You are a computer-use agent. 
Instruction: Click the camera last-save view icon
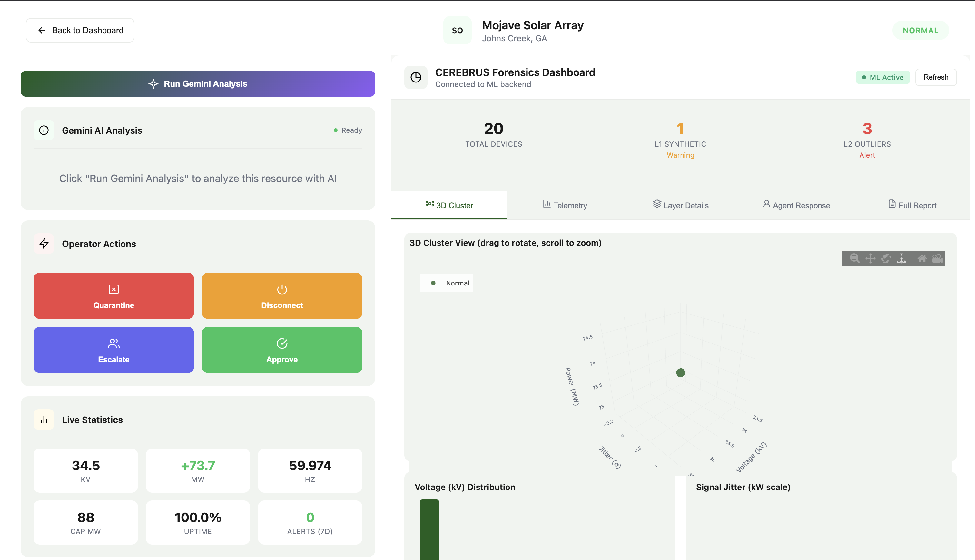[937, 258]
